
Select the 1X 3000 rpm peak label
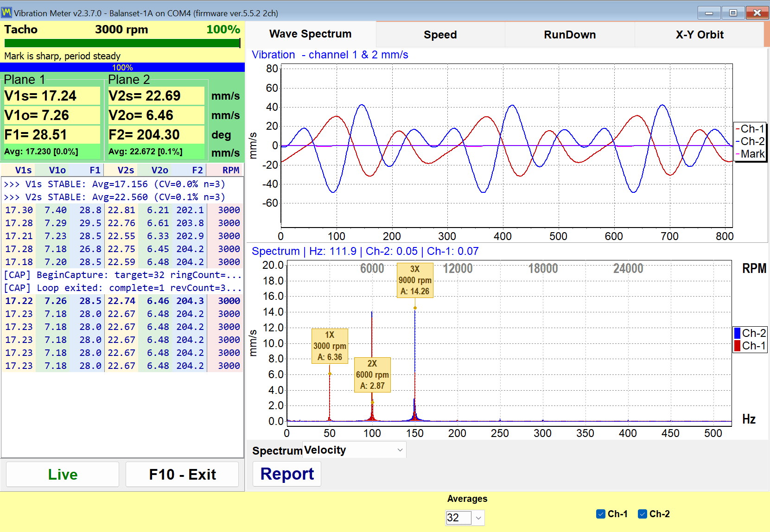click(330, 346)
